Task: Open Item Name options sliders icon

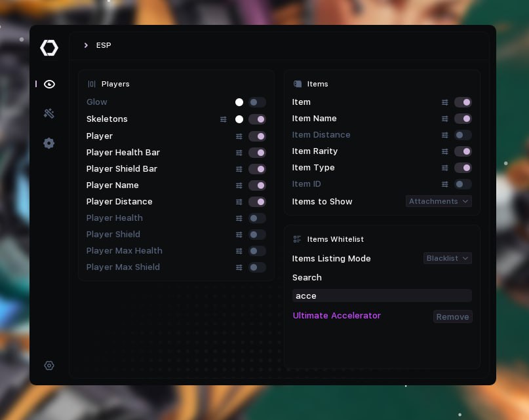Action: tap(445, 119)
